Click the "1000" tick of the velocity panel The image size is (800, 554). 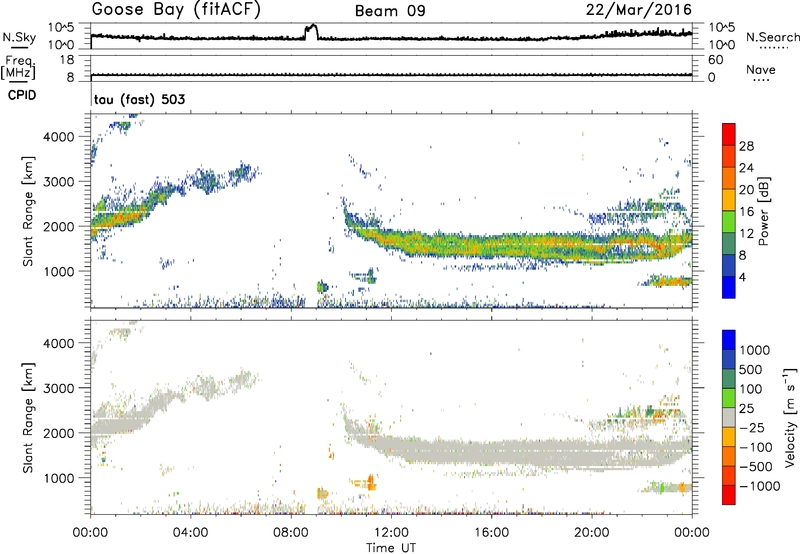tap(58, 478)
